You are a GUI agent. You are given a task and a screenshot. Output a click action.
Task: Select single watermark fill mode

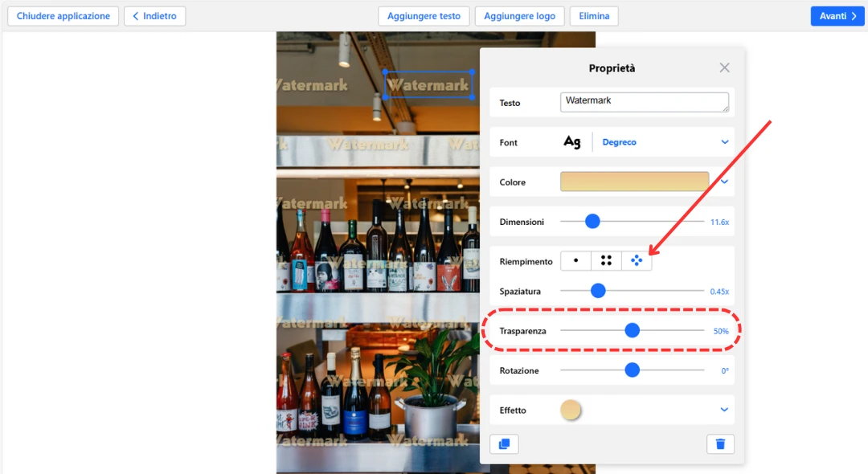[x=575, y=261]
